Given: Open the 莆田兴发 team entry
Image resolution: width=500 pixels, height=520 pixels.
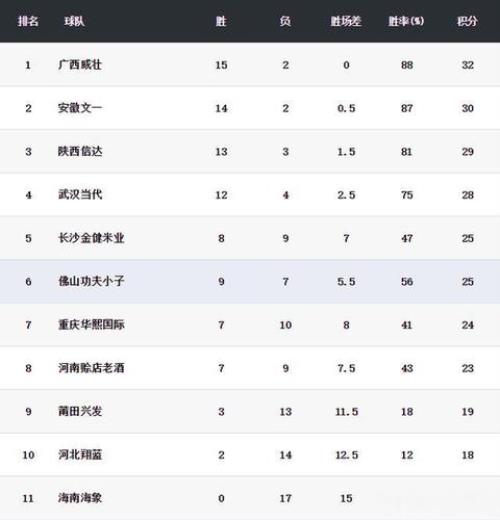Looking at the screenshot, I should pyautogui.click(x=80, y=411).
